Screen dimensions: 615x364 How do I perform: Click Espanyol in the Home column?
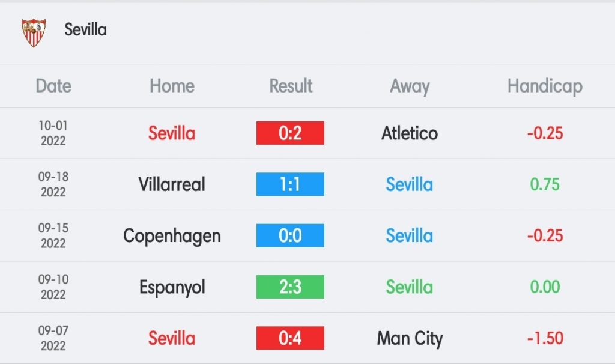[172, 288]
